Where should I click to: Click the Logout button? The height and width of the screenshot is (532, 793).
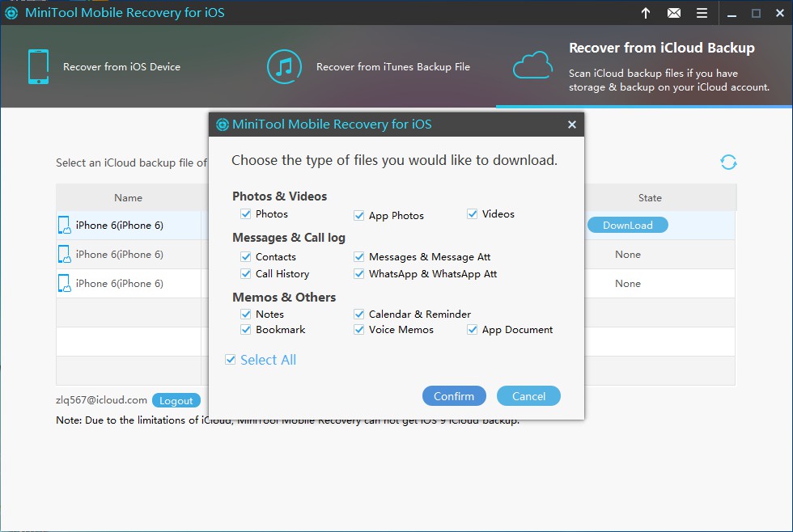[x=176, y=401]
